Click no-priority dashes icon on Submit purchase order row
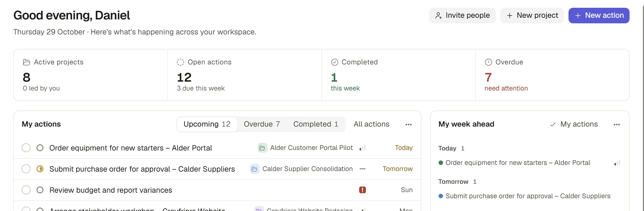 (363, 169)
